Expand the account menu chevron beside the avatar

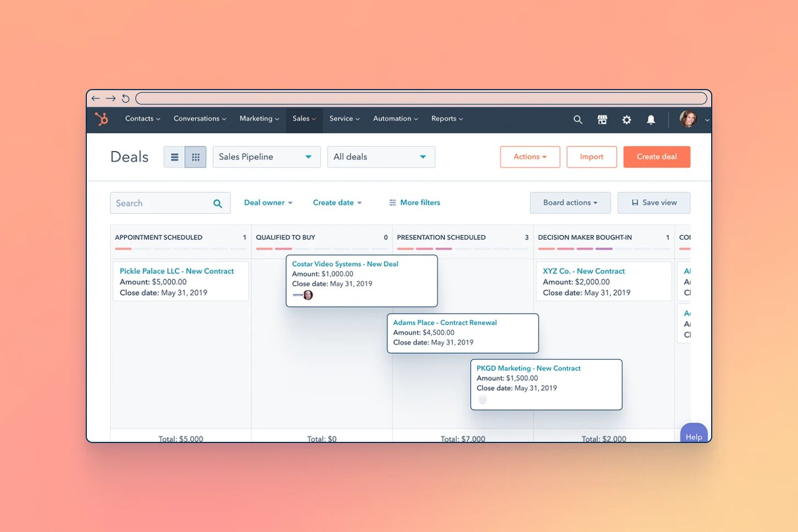[707, 120]
